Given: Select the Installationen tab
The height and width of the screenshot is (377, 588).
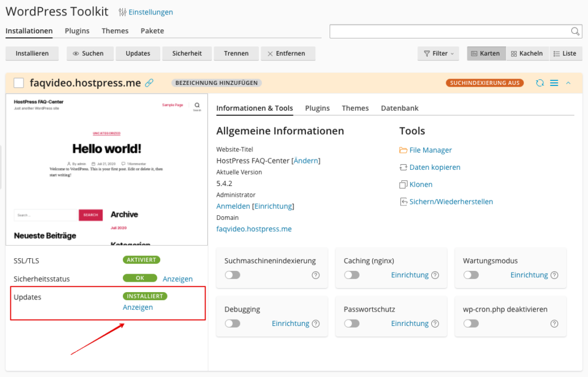Looking at the screenshot, I should pos(29,31).
